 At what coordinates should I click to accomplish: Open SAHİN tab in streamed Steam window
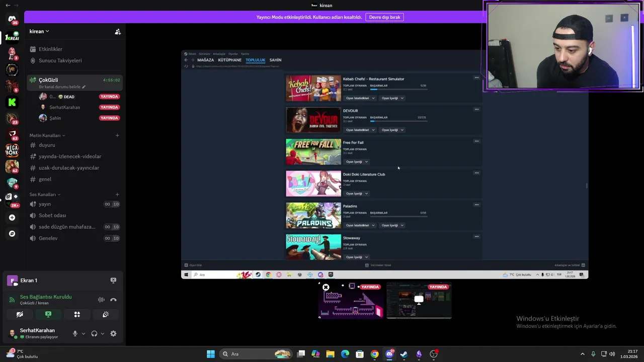point(275,60)
